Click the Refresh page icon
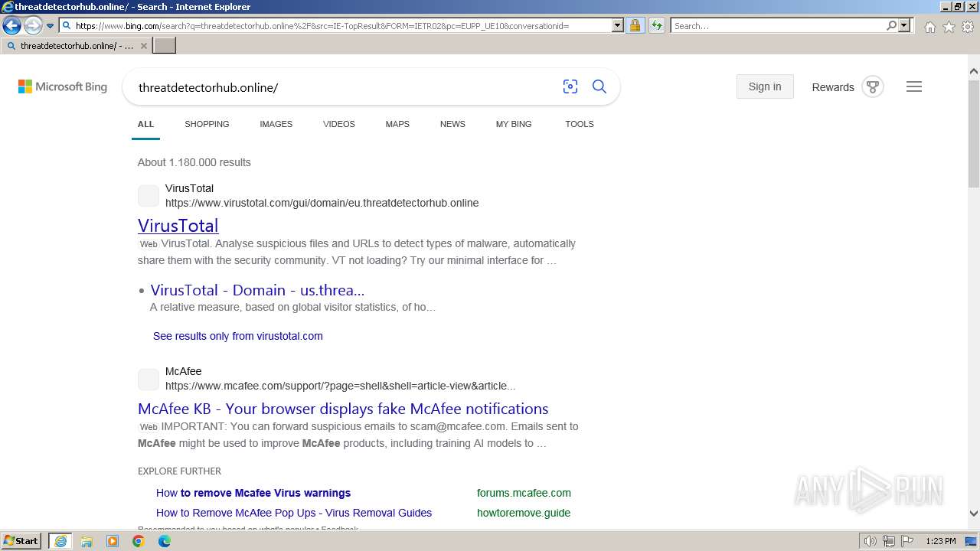 [x=657, y=26]
